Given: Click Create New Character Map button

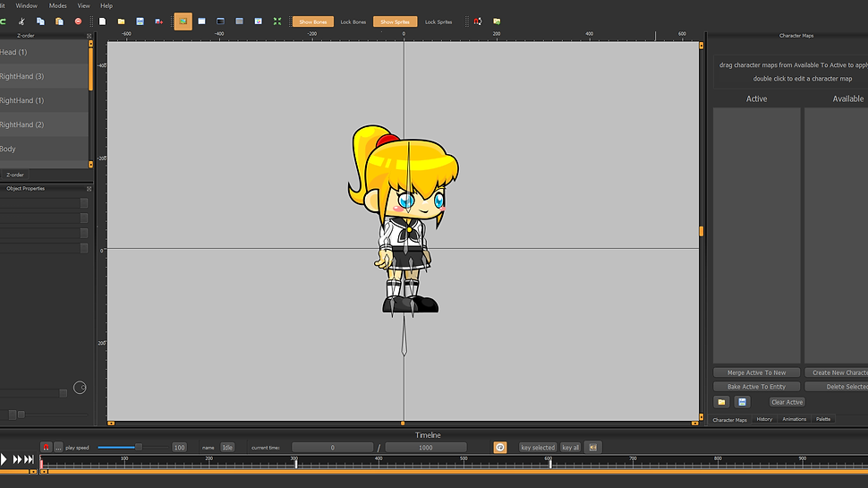Looking at the screenshot, I should (837, 372).
